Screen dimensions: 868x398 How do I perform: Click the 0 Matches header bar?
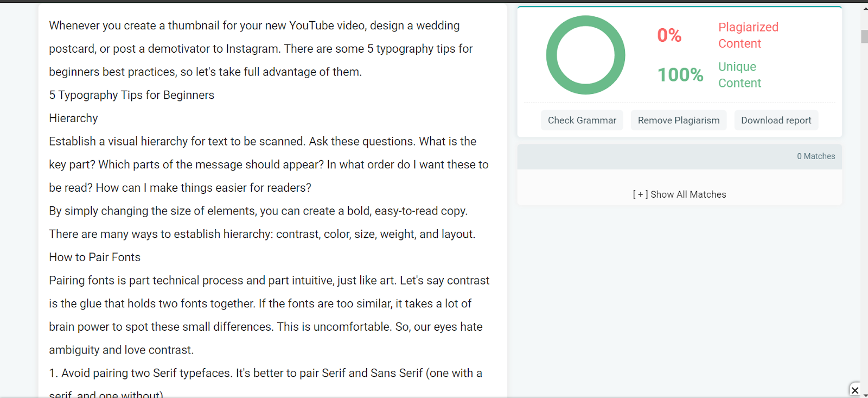coord(679,156)
